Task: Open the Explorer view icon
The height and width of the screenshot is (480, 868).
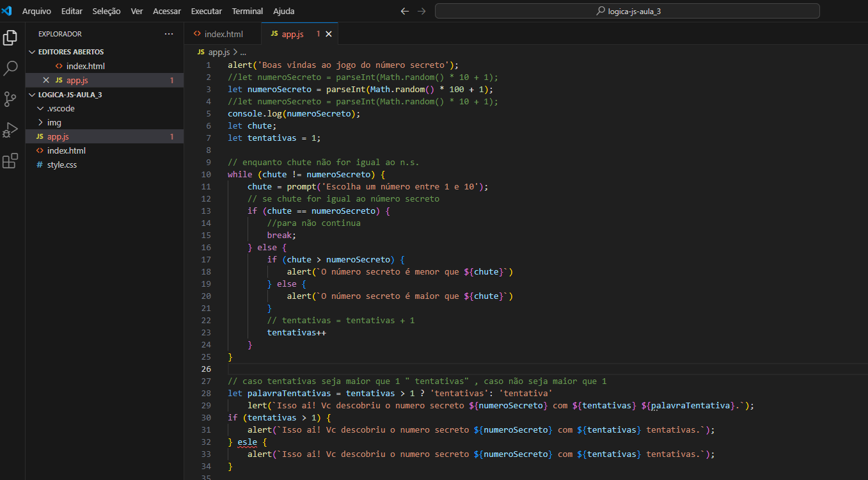Action: point(10,38)
